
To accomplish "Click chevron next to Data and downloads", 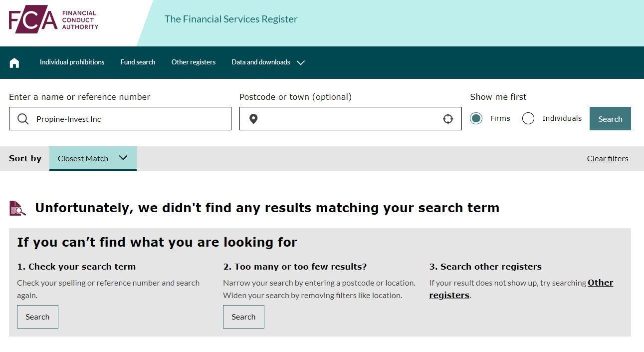I will [x=300, y=62].
